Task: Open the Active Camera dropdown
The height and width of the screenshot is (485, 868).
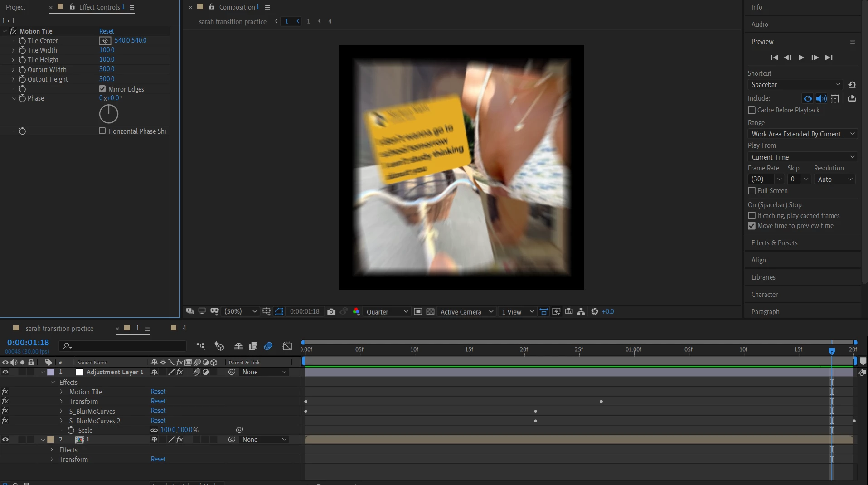Action: 466,312
